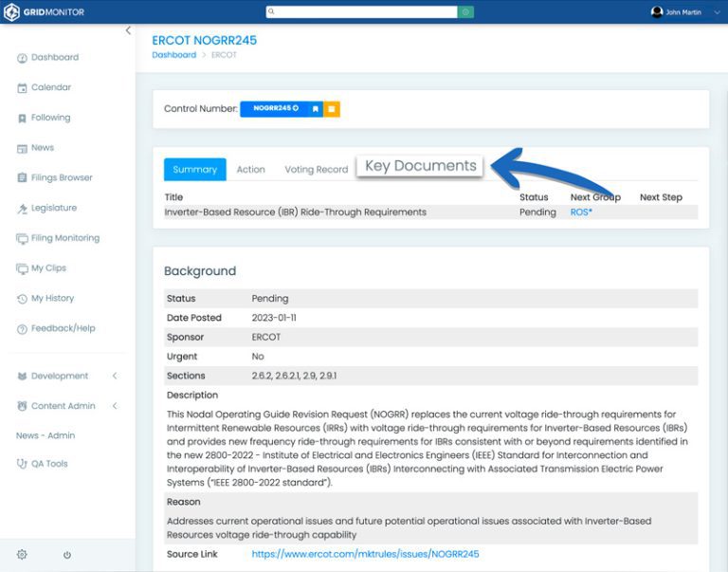Open My Clips icon

(x=22, y=268)
